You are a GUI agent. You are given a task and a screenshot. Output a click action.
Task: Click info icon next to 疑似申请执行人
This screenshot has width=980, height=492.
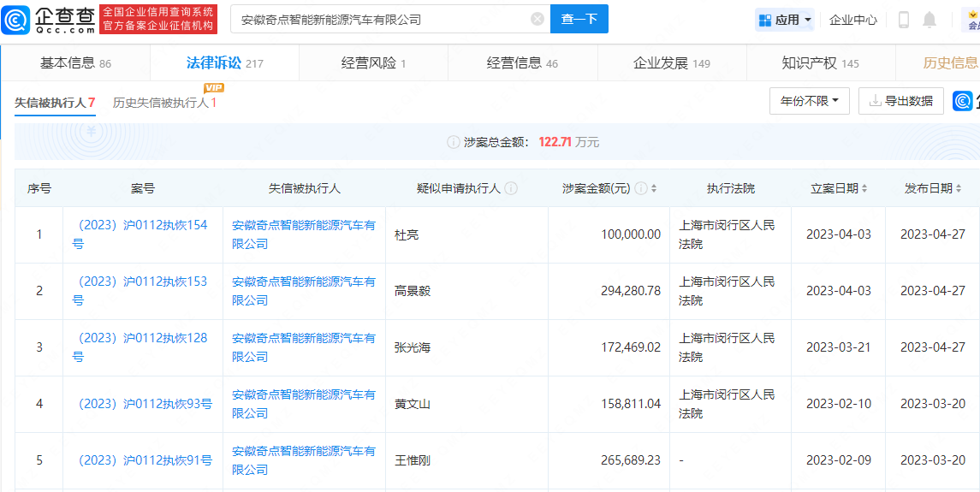(511, 188)
